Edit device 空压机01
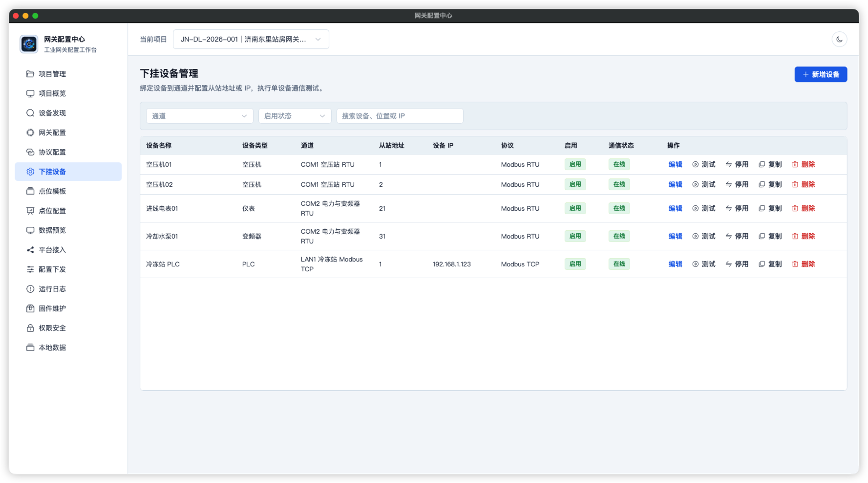 [675, 164]
